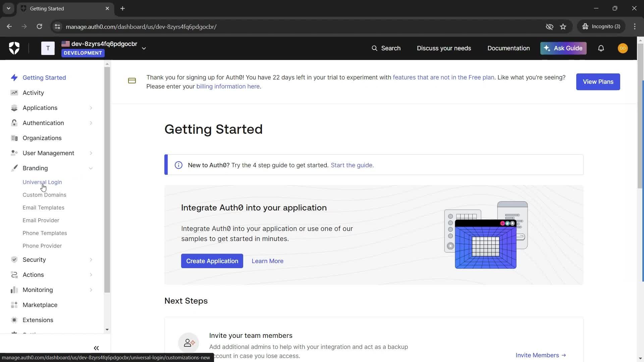Open Phone Templates under Branding

tap(45, 233)
